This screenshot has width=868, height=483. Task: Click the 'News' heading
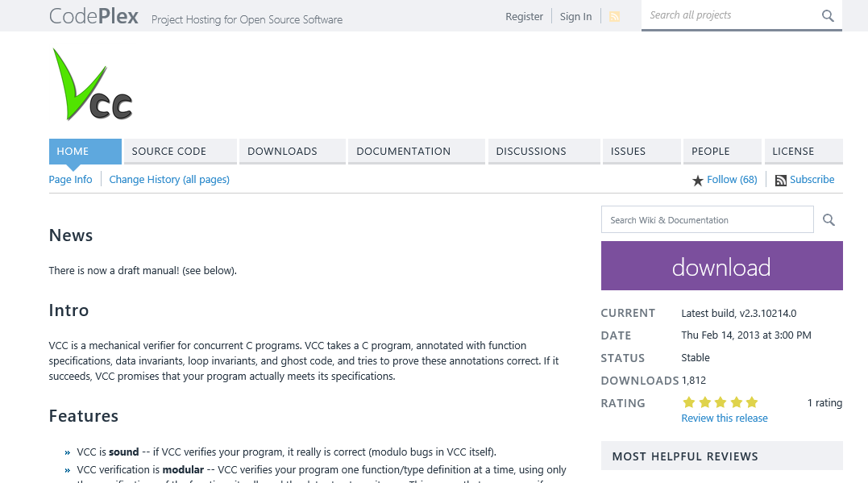pyautogui.click(x=71, y=235)
